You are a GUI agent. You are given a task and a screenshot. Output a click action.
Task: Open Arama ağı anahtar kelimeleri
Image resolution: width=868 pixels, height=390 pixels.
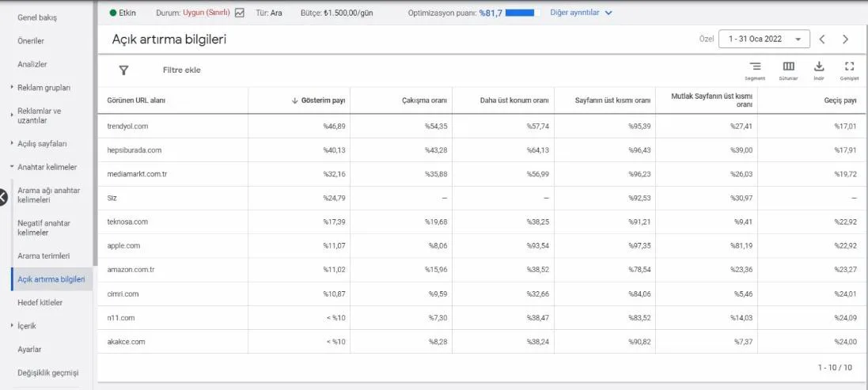coord(49,195)
